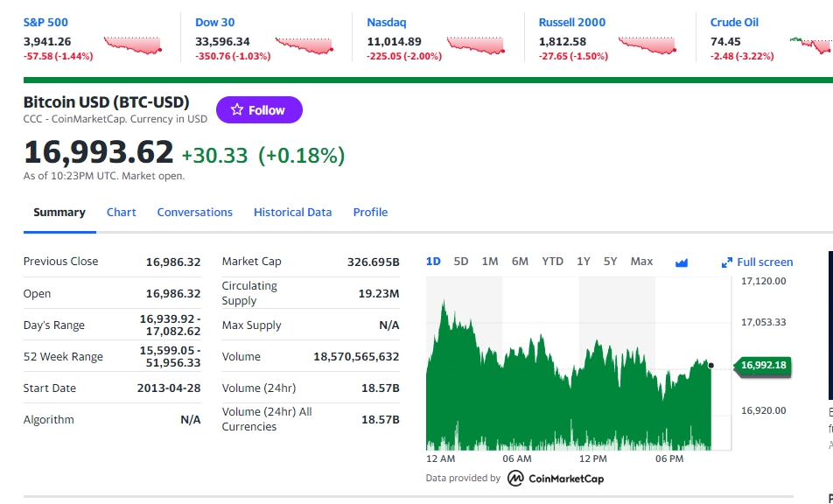The height and width of the screenshot is (504, 833).
Task: Open the Conversations tab
Action: coord(194,213)
